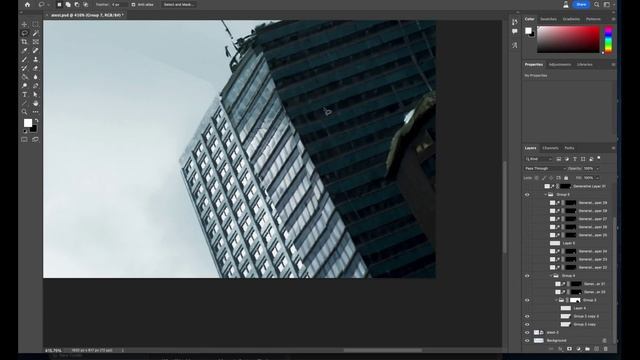Hide the Group 6 layer group
Screen dimensions: 640x360
(527, 195)
